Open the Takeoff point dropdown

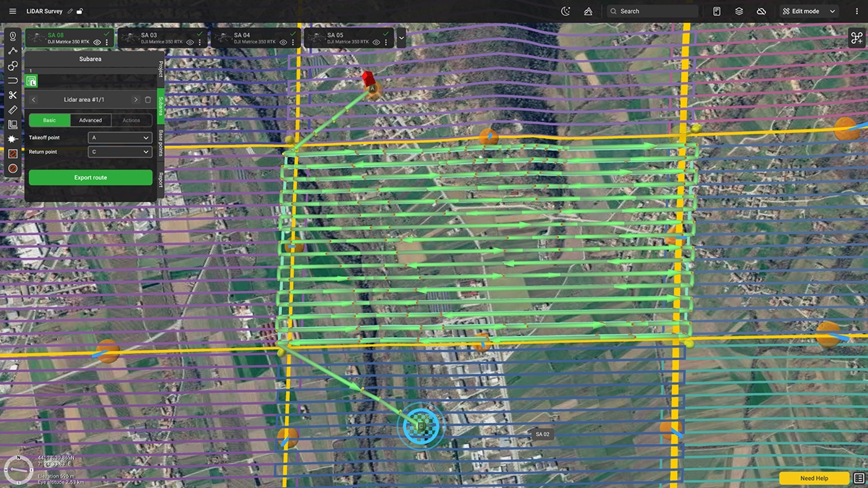point(119,137)
